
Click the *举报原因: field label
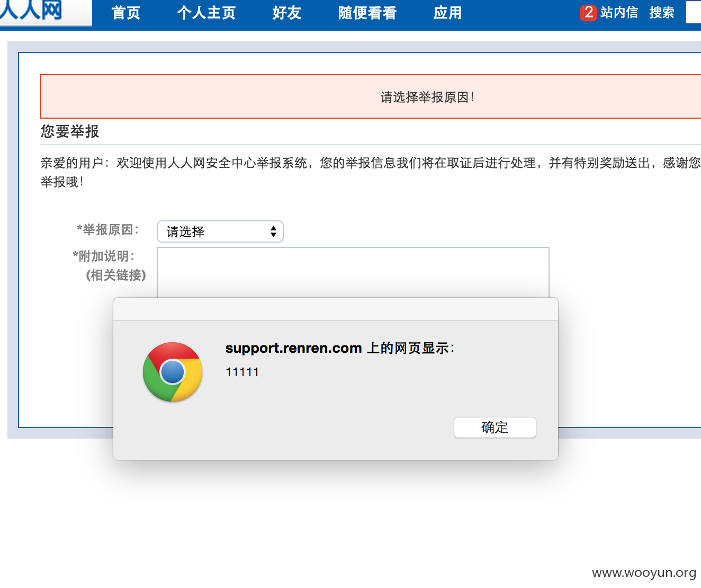[x=108, y=230]
